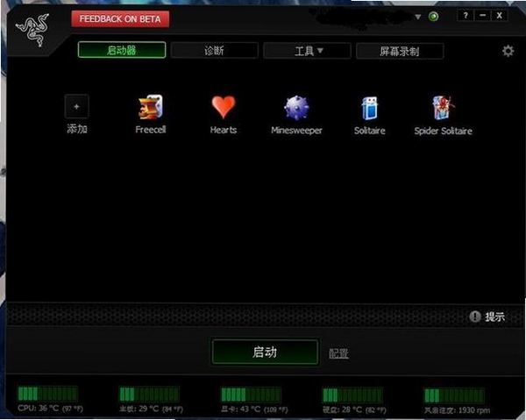
Task: Click the Razer snake logo
Action: [32, 30]
